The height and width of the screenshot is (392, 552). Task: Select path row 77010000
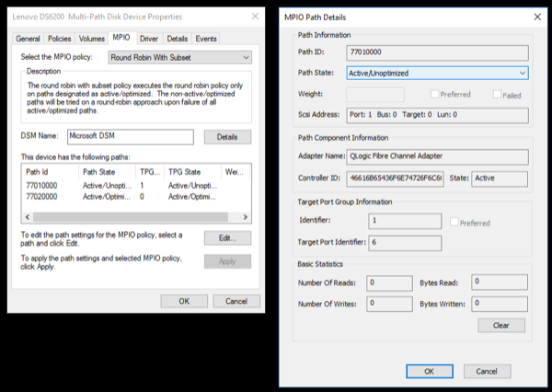point(136,186)
